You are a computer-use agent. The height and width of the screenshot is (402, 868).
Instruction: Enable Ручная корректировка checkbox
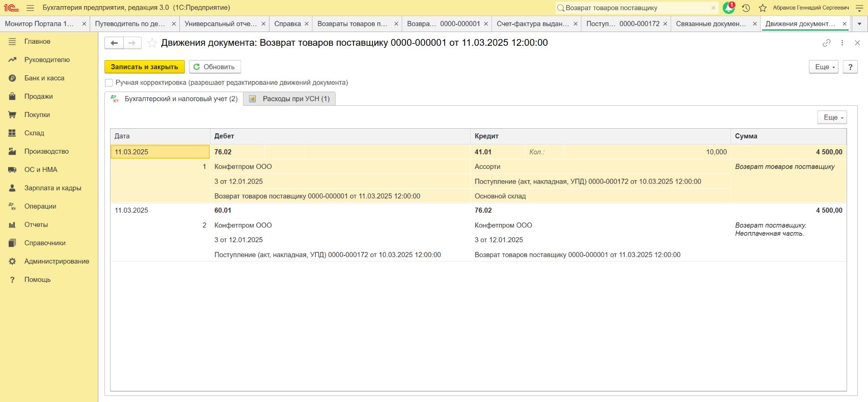tap(108, 82)
